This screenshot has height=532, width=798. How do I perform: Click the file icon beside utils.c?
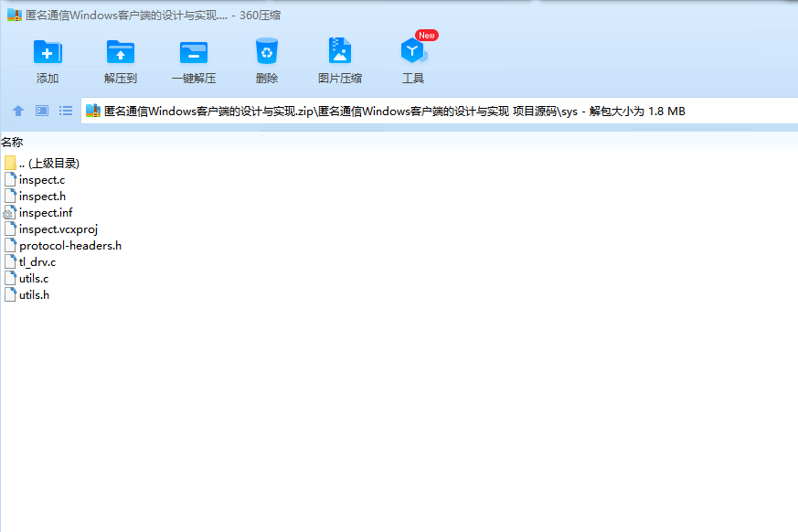tap(10, 279)
